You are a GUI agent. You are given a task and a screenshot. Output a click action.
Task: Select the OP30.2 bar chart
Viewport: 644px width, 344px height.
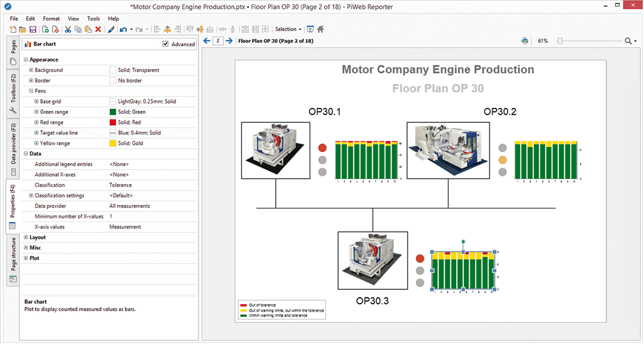click(547, 161)
